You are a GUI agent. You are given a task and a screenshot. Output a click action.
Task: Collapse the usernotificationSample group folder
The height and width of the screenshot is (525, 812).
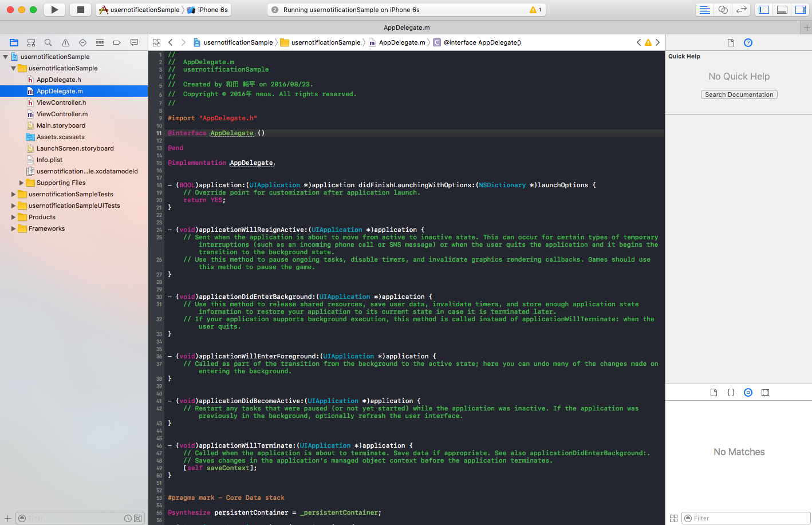coord(13,68)
